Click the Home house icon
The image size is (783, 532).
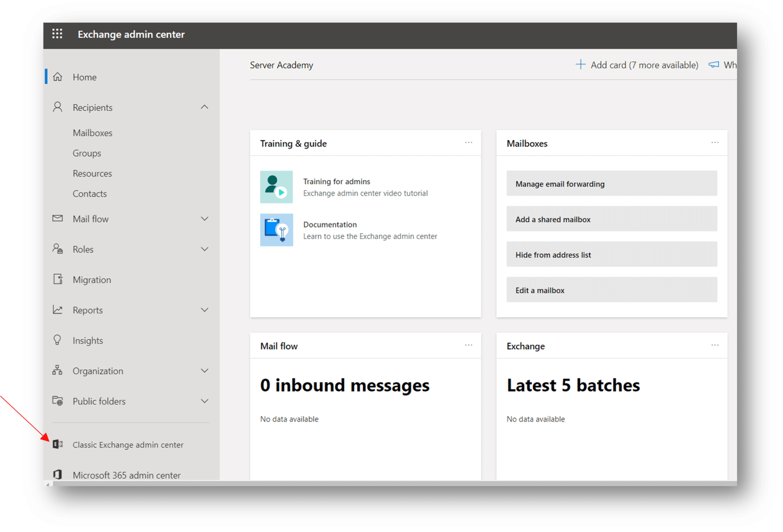[x=58, y=77]
